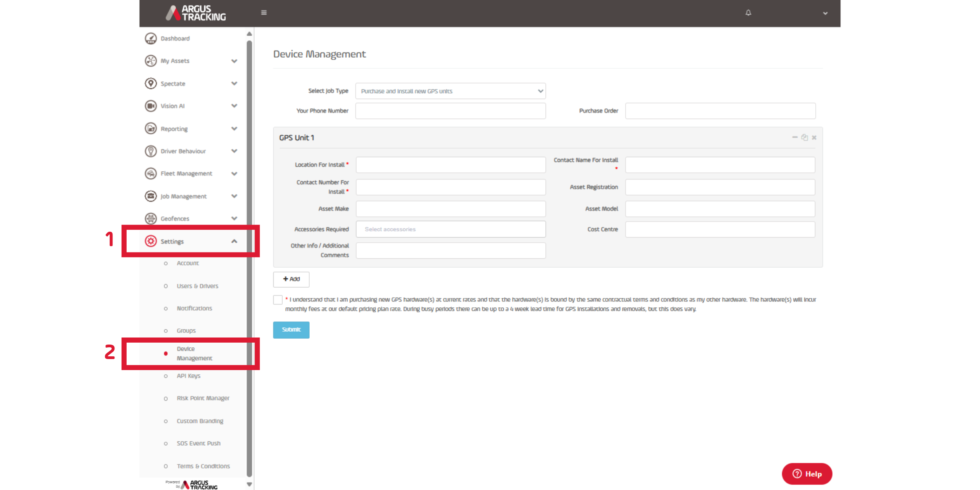Open Notifications settings item

click(194, 309)
